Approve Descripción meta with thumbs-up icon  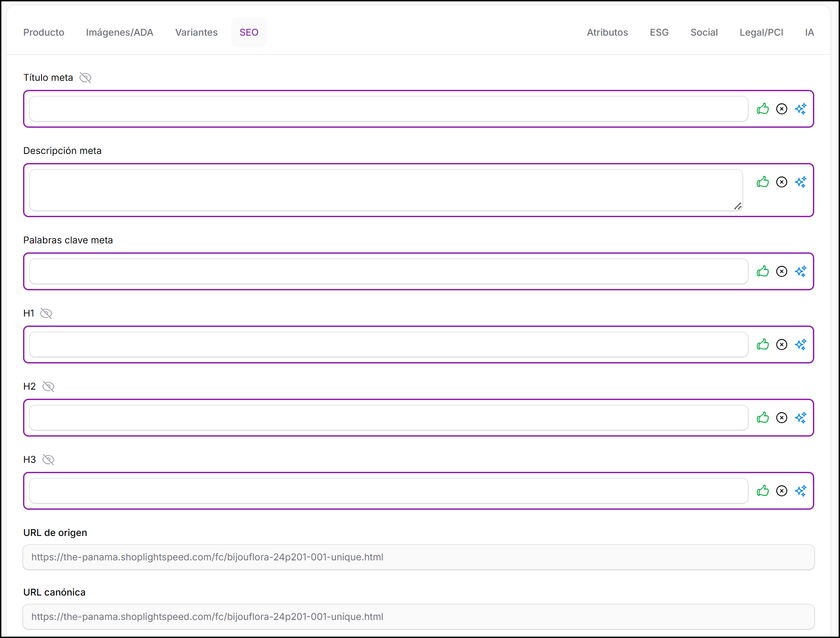(763, 182)
